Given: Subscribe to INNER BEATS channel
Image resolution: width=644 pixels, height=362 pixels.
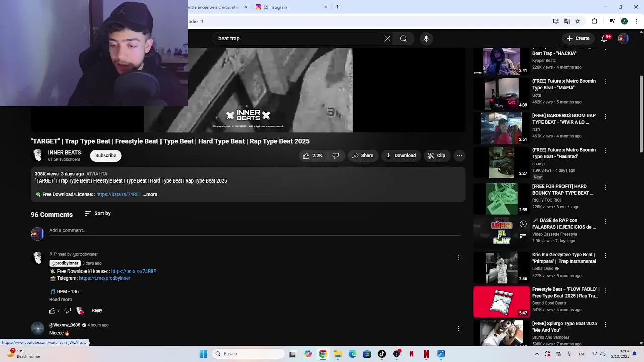Looking at the screenshot, I should point(106,156).
